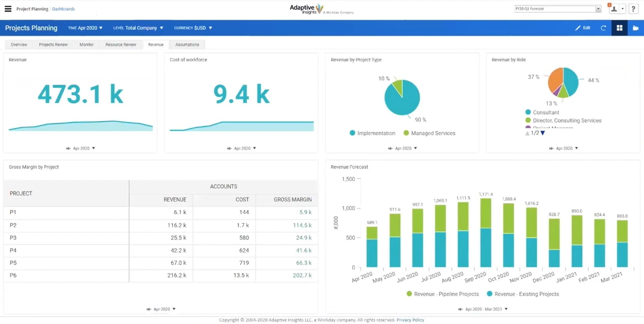Expand the FY20 Q1 Forecast version selector
This screenshot has height=324, width=644.
598,8
